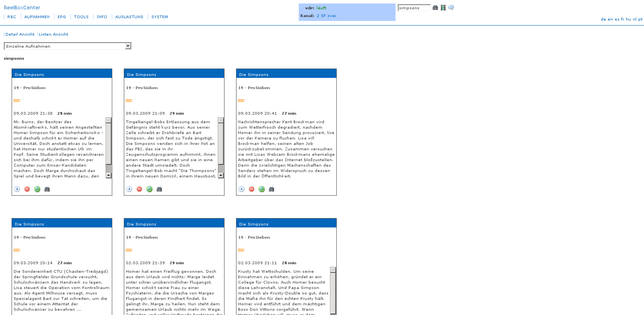The image size is (644, 315).
Task: Click the scrollbar thumb of the 21:09 description
Action: pyautogui.click(x=221, y=144)
